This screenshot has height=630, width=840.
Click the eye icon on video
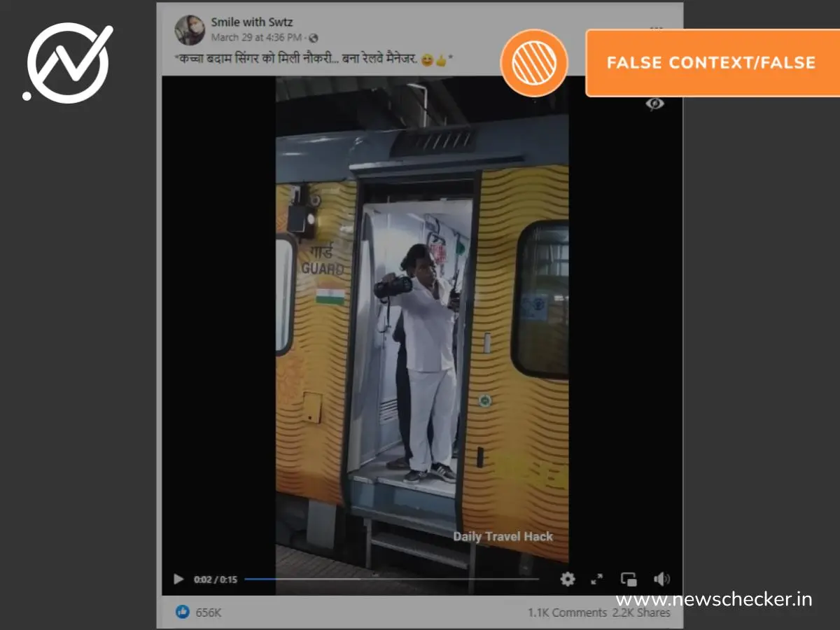click(x=654, y=104)
